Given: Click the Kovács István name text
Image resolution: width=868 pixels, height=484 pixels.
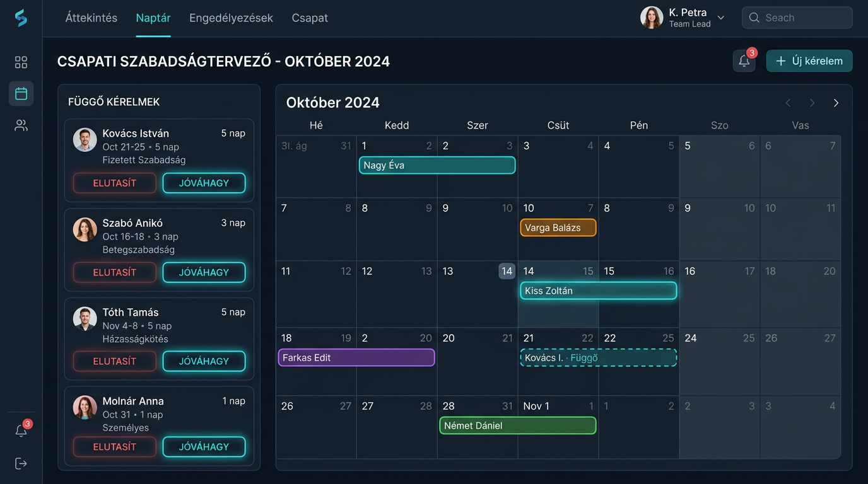Looking at the screenshot, I should [136, 133].
